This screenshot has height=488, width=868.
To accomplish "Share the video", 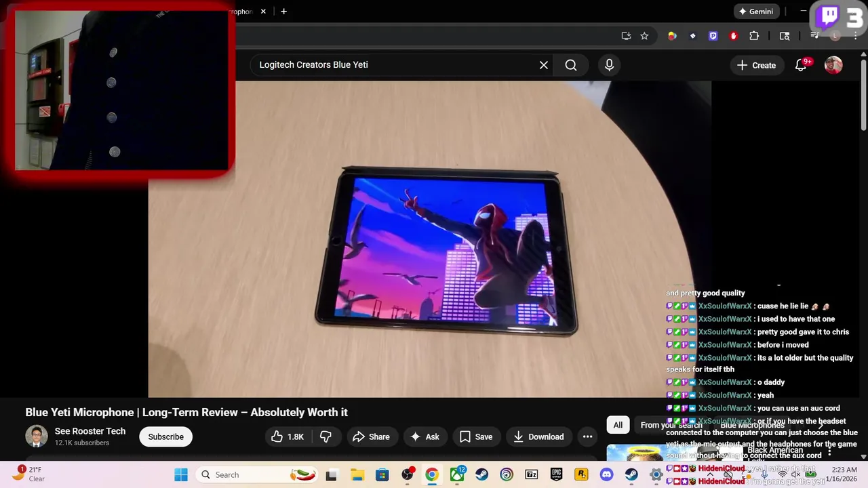I will click(371, 437).
